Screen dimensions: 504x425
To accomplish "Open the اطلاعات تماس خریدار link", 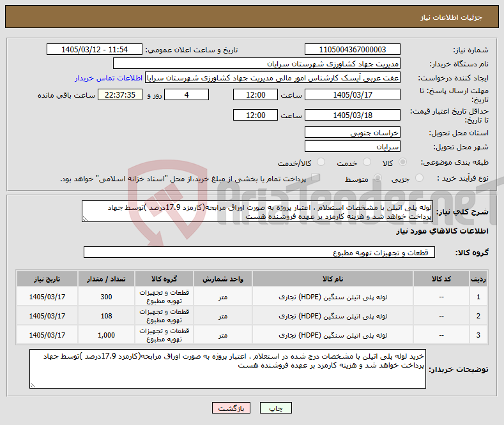I will [x=109, y=78].
